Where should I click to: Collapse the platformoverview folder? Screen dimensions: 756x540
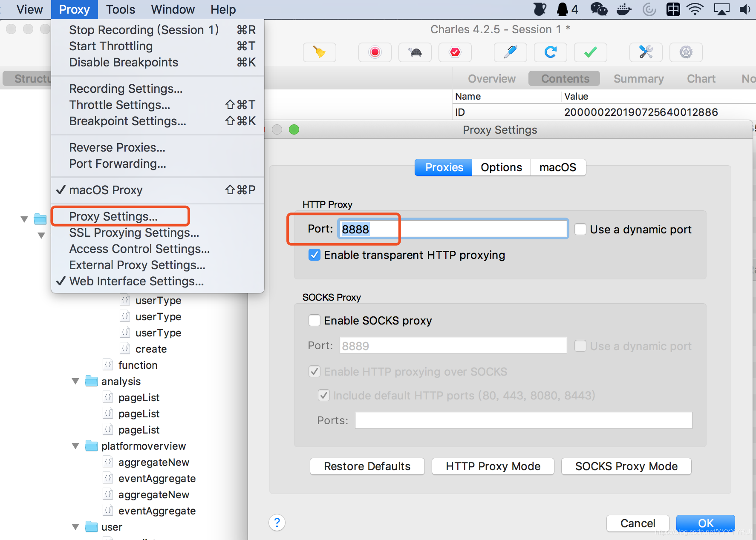point(75,446)
